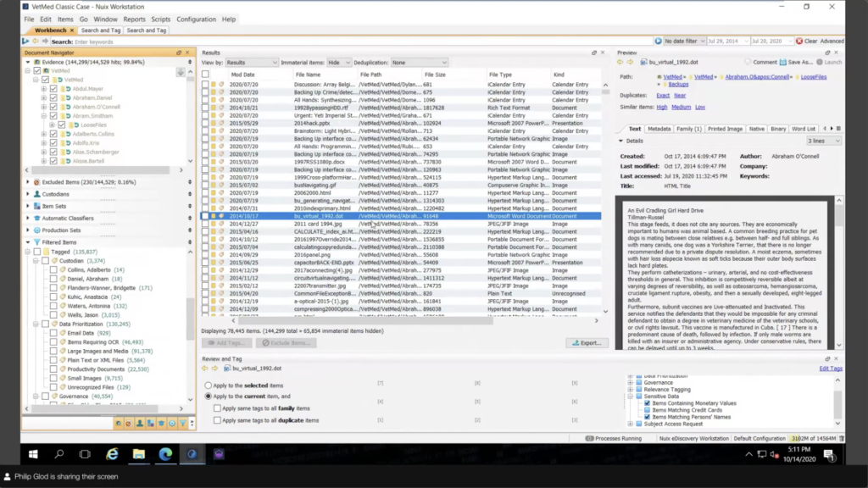This screenshot has width=868, height=488.
Task: Check the Email Data tag filter
Action: (53, 333)
